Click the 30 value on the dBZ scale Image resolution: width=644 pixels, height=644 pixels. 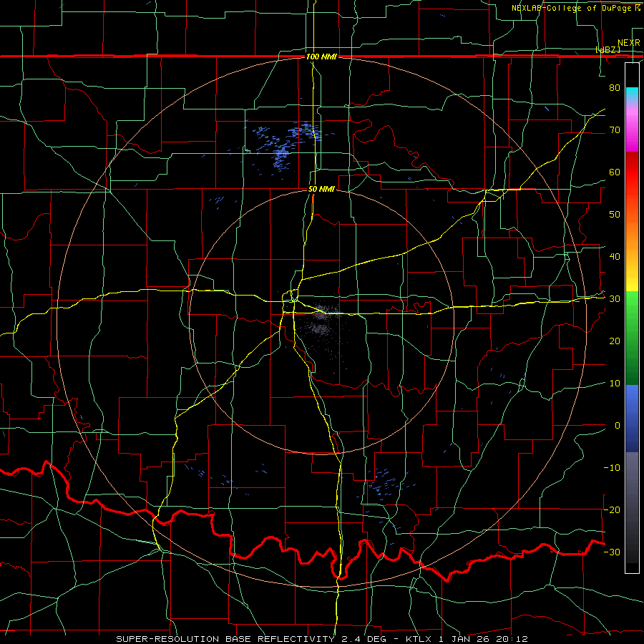(615, 299)
